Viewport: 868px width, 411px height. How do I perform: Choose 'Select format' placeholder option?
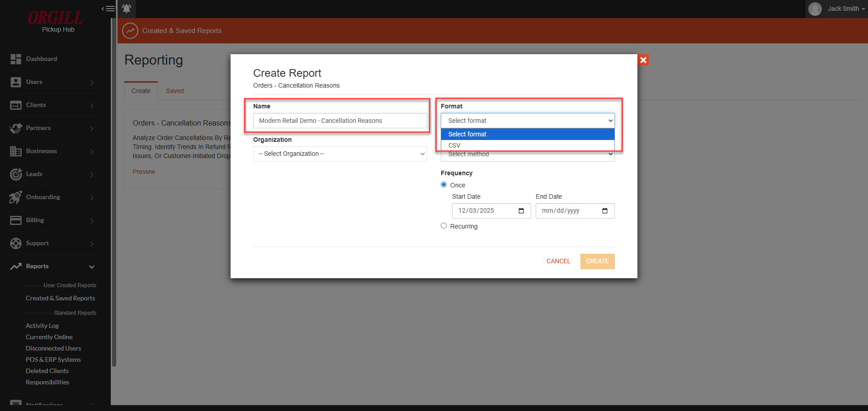click(528, 134)
